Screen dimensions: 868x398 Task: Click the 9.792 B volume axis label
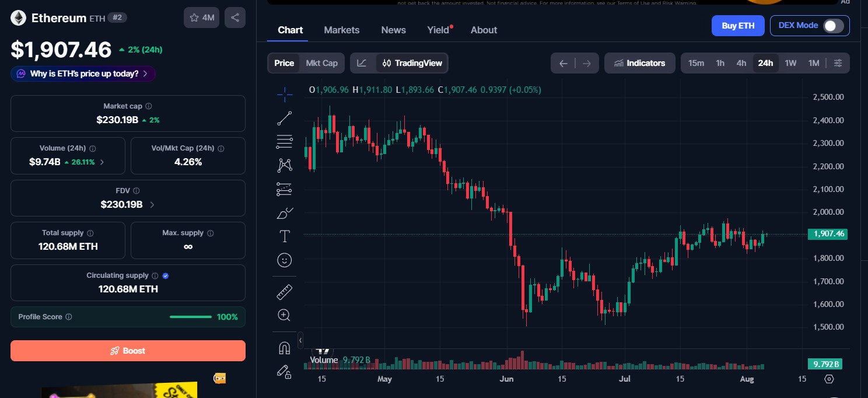(825, 364)
